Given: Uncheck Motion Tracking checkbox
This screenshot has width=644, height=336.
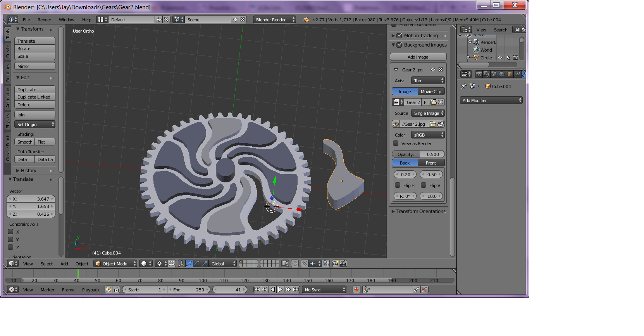Looking at the screenshot, I should (399, 35).
